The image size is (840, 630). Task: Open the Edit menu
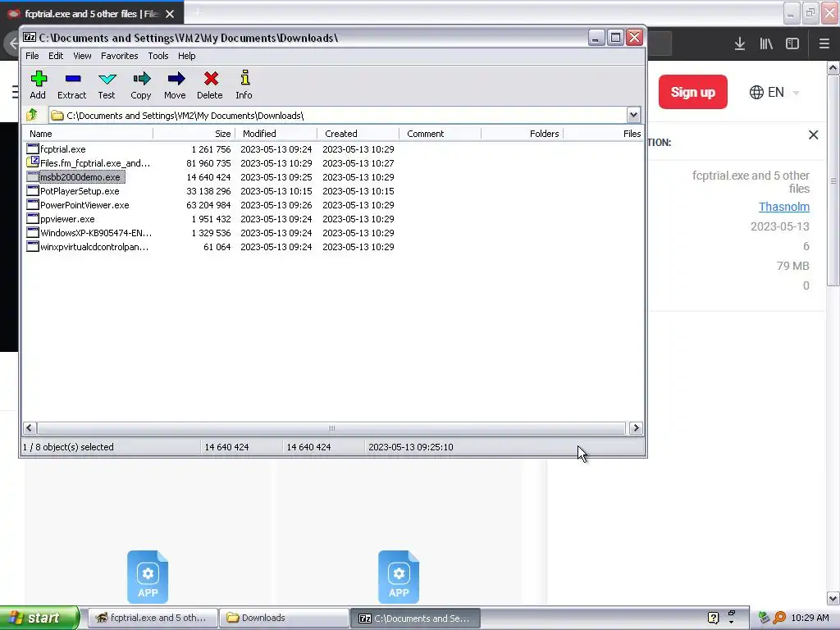pos(56,56)
